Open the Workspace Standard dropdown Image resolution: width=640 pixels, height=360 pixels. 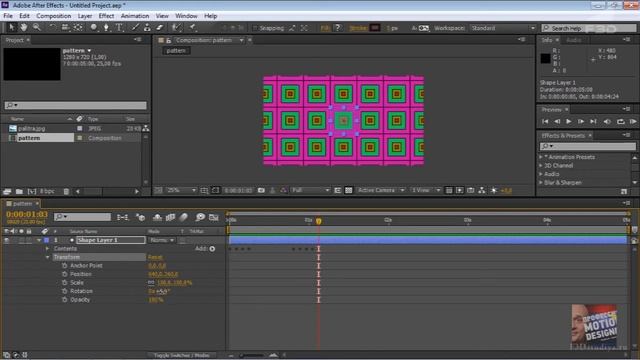click(502, 28)
